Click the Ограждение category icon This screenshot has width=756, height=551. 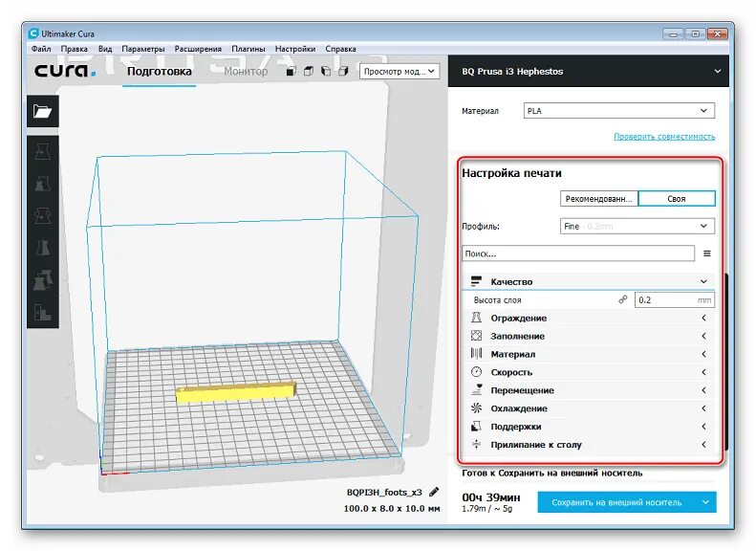[x=476, y=318]
